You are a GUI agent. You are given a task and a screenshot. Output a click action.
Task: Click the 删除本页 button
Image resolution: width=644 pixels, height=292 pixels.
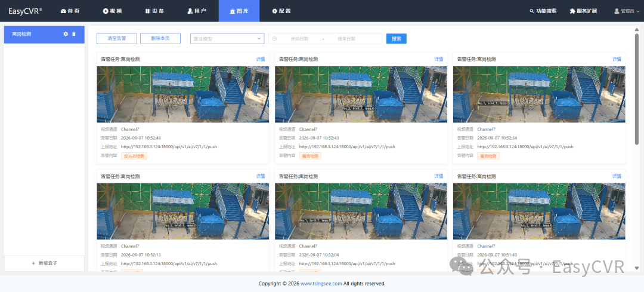[160, 38]
